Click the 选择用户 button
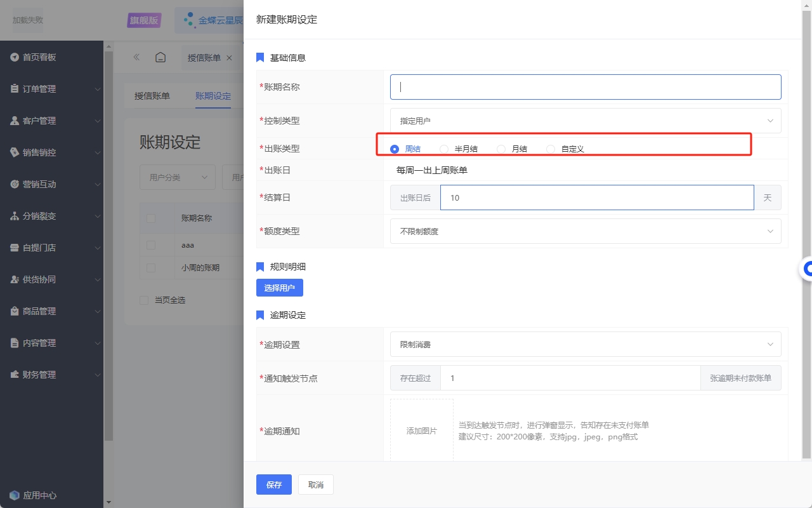Viewport: 812px width, 508px height. [x=280, y=288]
